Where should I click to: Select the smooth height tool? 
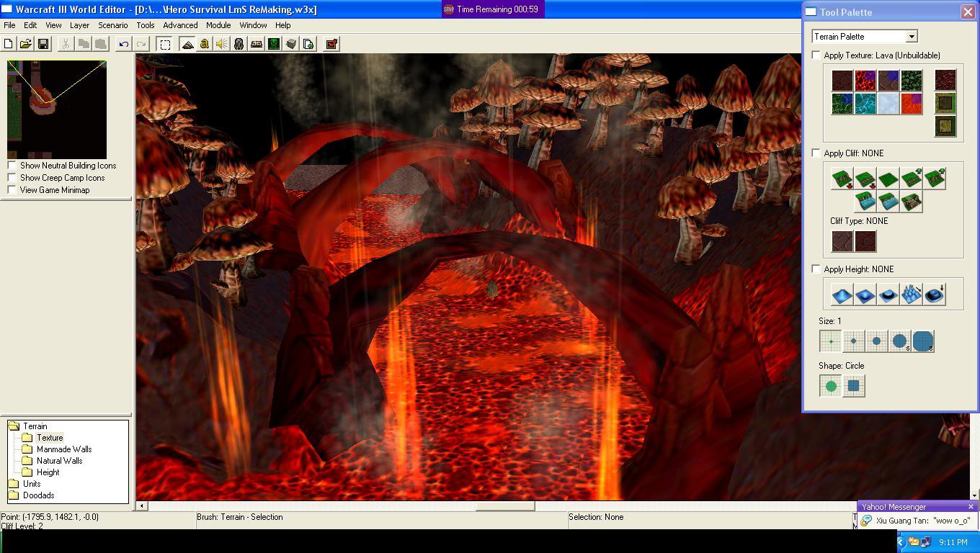click(935, 295)
